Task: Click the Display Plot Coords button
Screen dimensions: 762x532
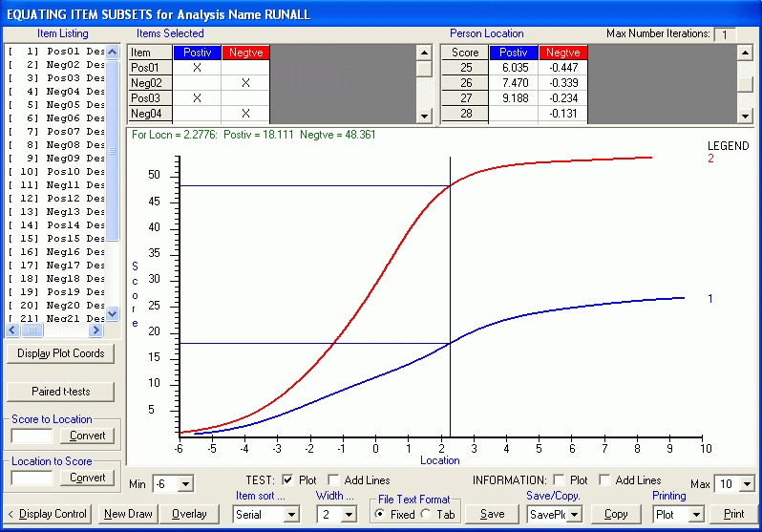Action: point(61,353)
